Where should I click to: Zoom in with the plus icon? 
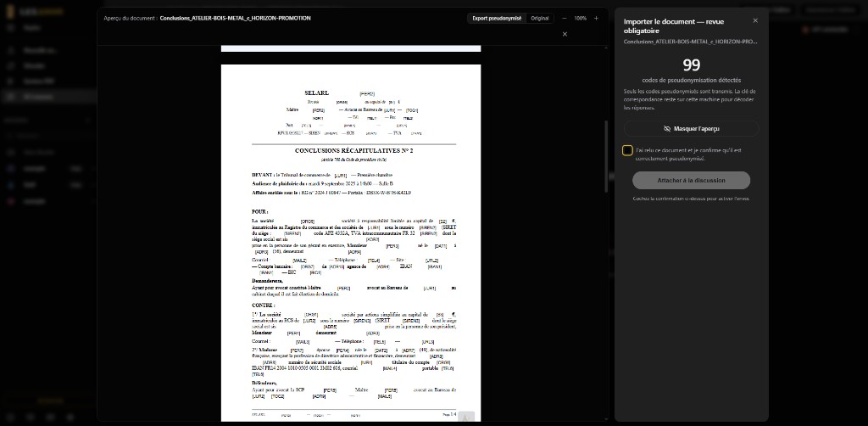point(596,19)
